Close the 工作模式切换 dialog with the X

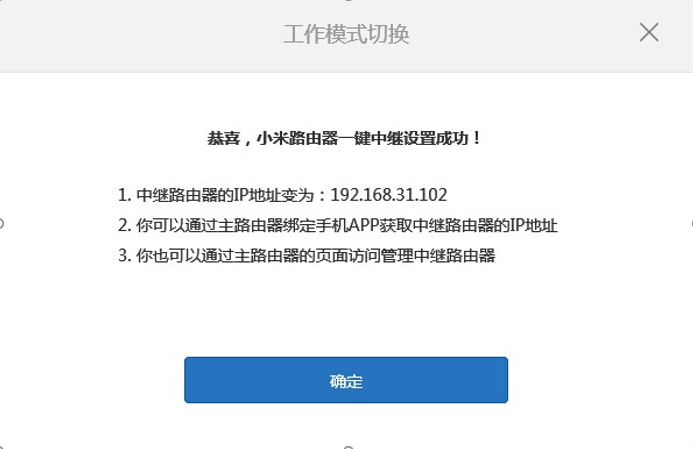click(649, 33)
